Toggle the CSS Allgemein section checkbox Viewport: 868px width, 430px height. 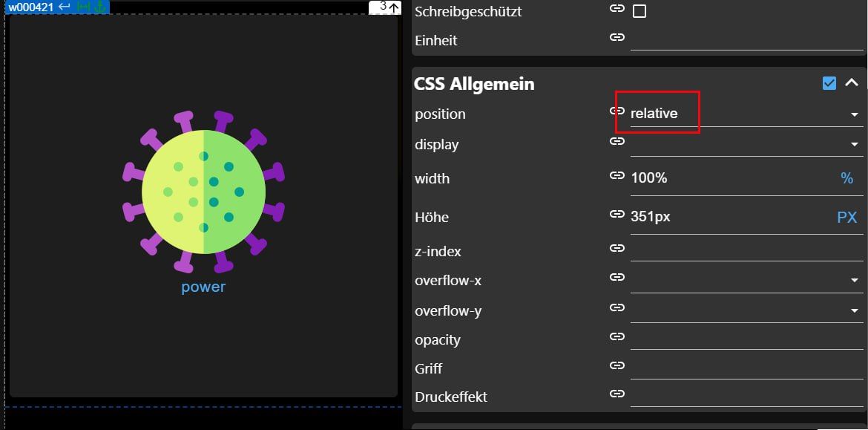point(829,83)
